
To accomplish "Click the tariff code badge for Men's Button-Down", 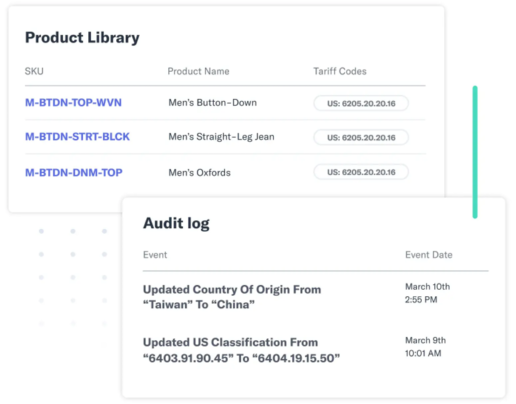I will pos(361,103).
